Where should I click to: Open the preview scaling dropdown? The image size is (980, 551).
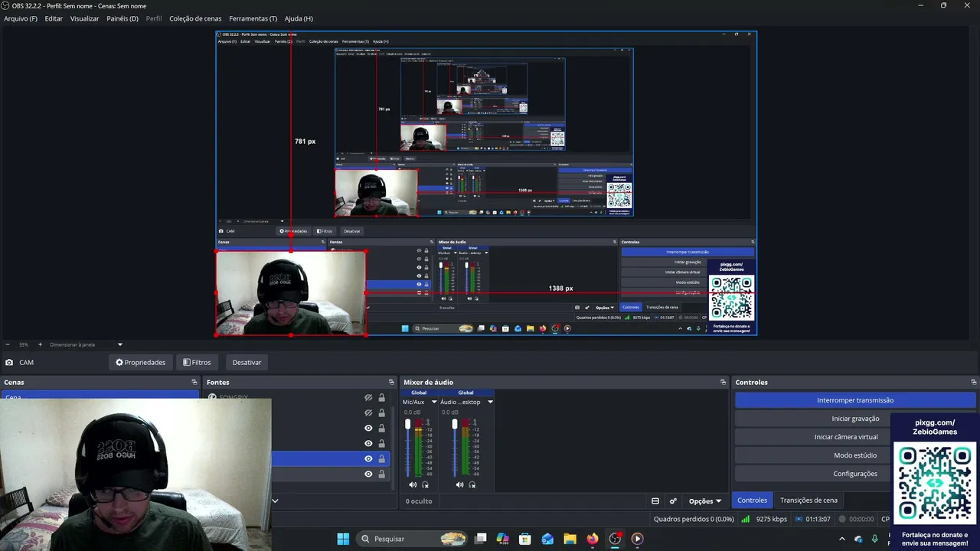[119, 344]
